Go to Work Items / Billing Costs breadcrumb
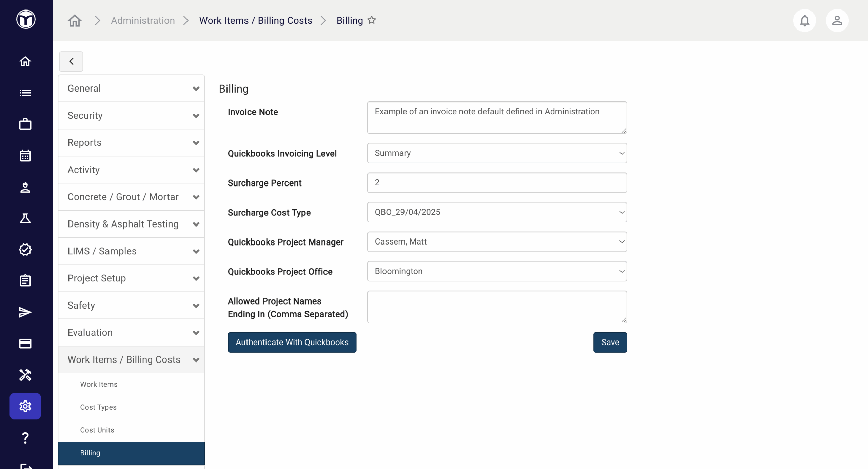The width and height of the screenshot is (868, 469). pos(256,20)
